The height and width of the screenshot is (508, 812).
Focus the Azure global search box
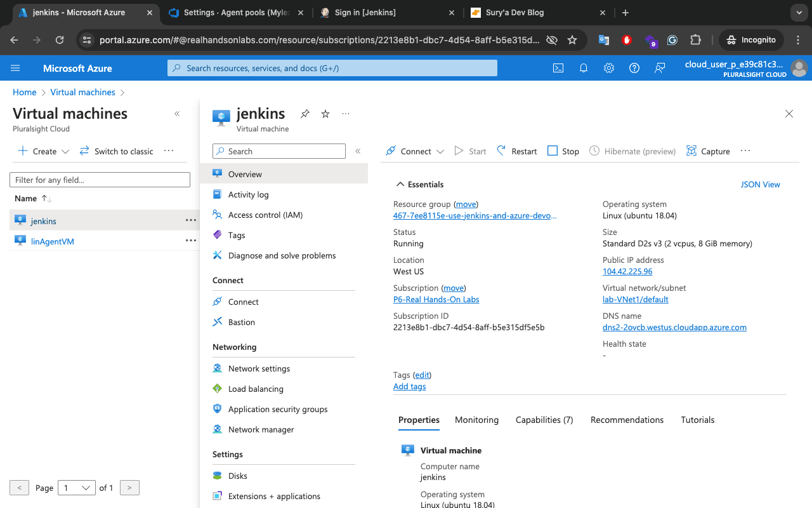332,68
